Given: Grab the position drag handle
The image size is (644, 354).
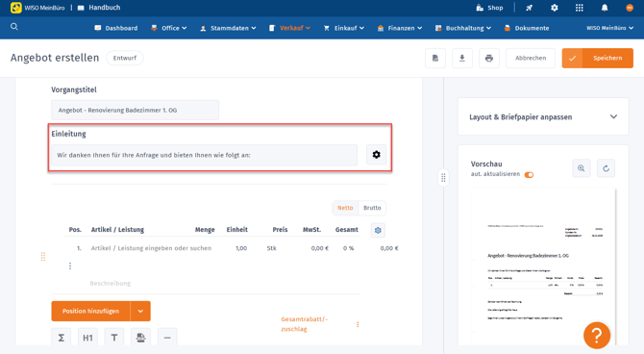Looking at the screenshot, I should (43, 257).
